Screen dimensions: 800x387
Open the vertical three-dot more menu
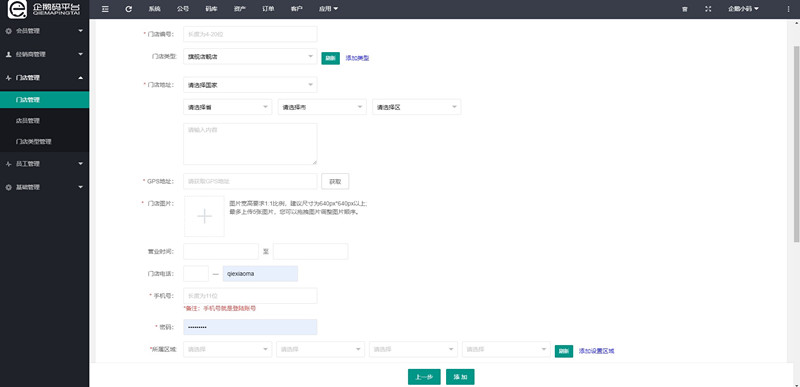[788, 9]
